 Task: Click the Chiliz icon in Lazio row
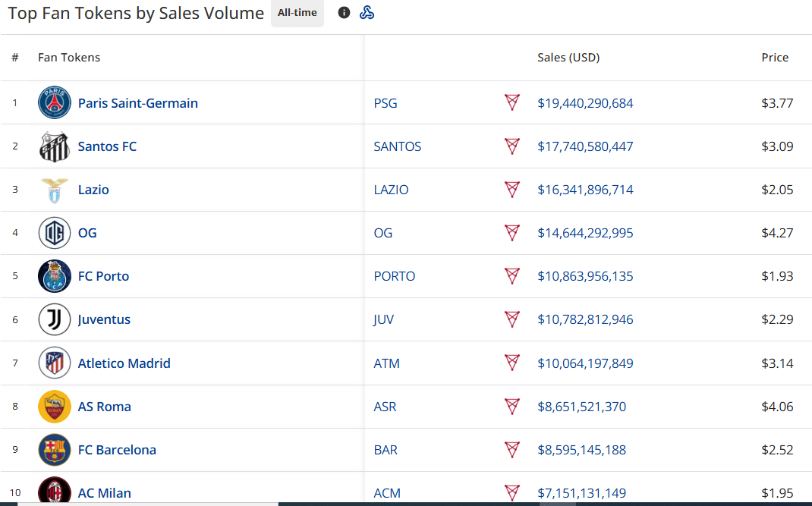[x=512, y=189]
